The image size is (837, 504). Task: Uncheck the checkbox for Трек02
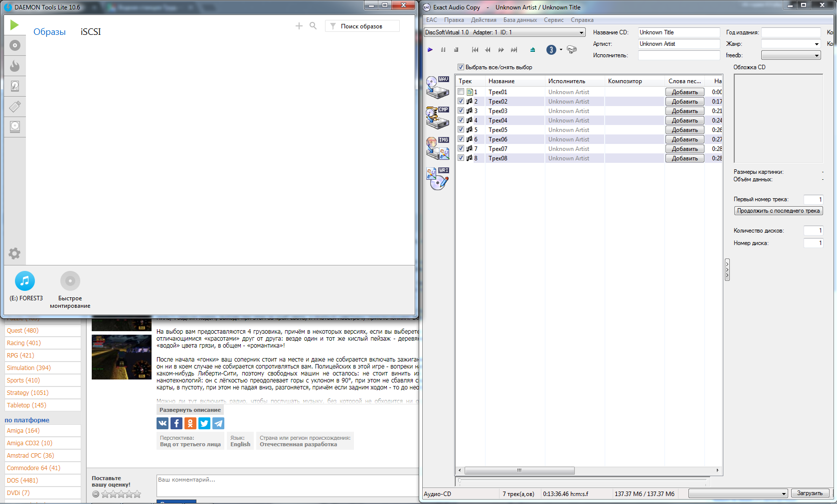coord(461,101)
